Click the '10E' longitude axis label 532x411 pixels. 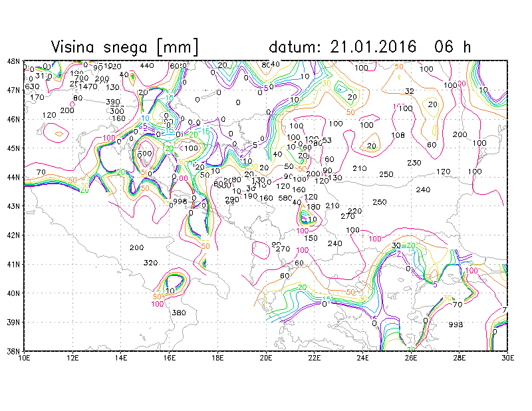(x=25, y=358)
